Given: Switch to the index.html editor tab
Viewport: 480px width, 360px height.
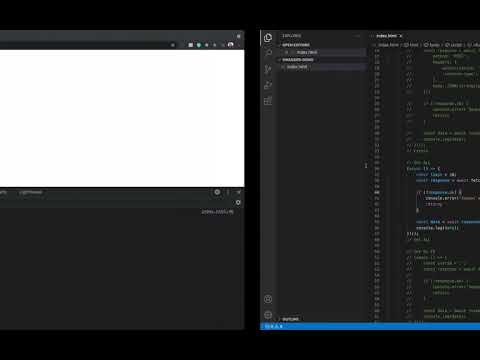Looking at the screenshot, I should click(387, 36).
